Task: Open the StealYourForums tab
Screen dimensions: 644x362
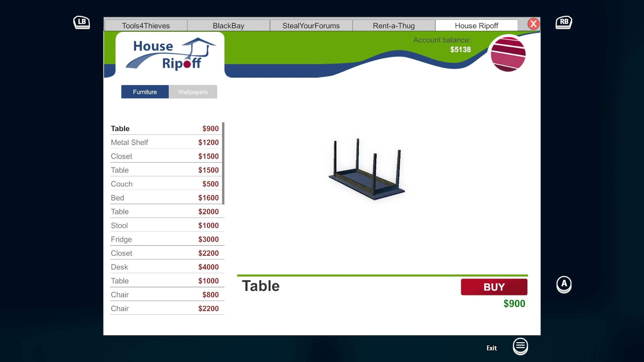Action: point(311,26)
